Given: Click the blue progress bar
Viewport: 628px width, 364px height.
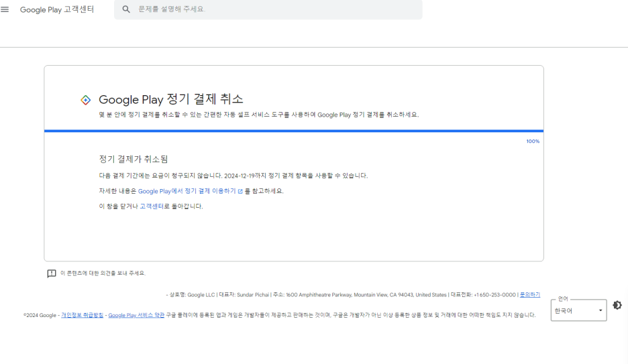Looking at the screenshot, I should (x=294, y=131).
